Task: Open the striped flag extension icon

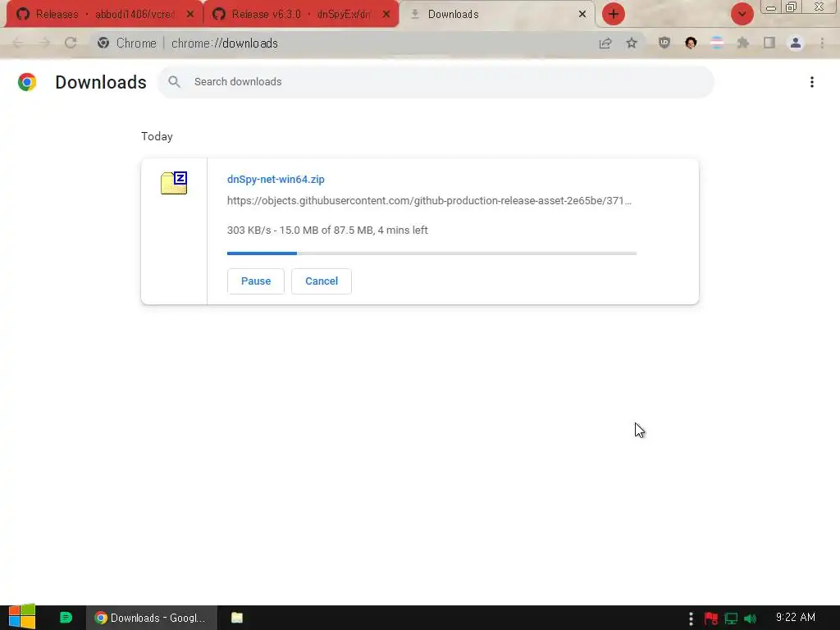Action: [x=717, y=43]
